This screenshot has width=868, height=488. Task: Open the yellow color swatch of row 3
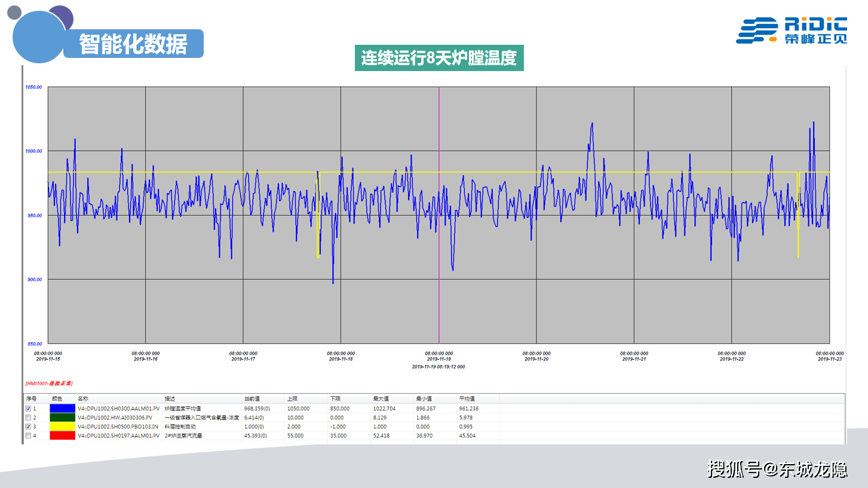pos(63,426)
